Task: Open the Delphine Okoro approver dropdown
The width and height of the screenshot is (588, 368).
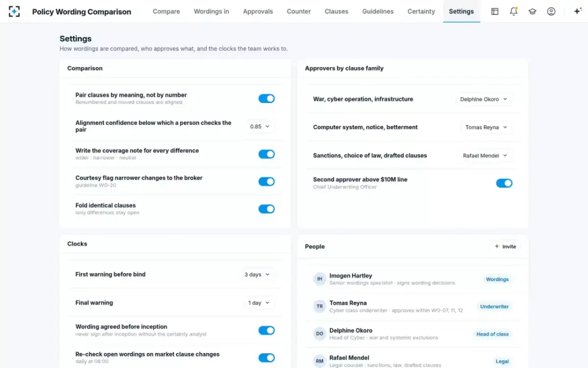Action: pos(484,99)
